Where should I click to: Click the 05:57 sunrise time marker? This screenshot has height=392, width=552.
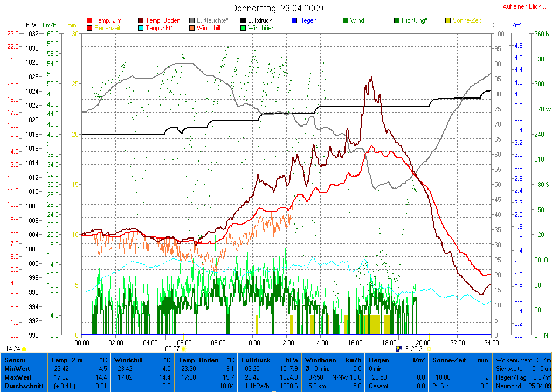tap(172, 349)
